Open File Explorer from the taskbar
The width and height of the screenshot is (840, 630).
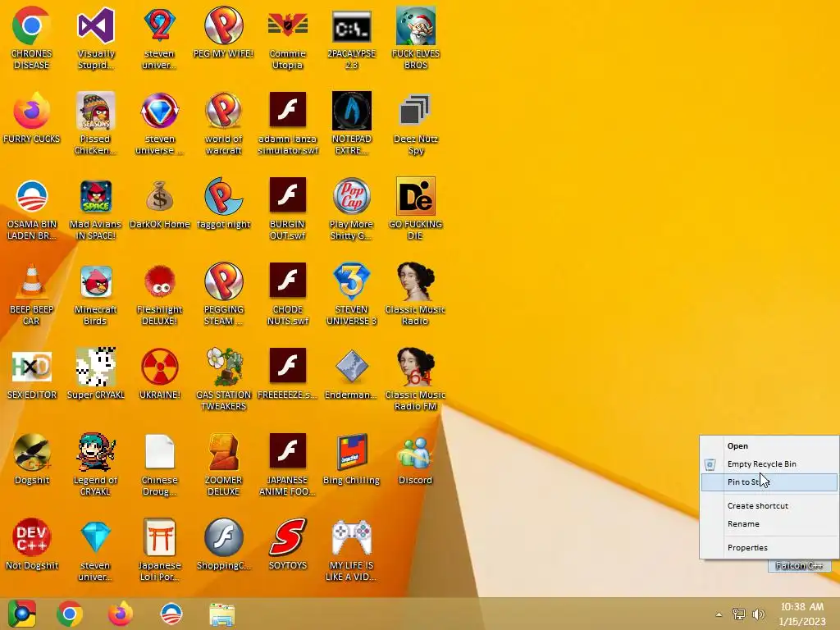tap(221, 614)
